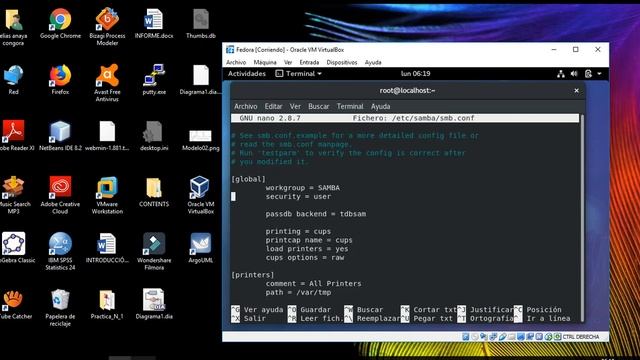
Task: Click the 'load printers = yes' line
Action: pos(307,249)
